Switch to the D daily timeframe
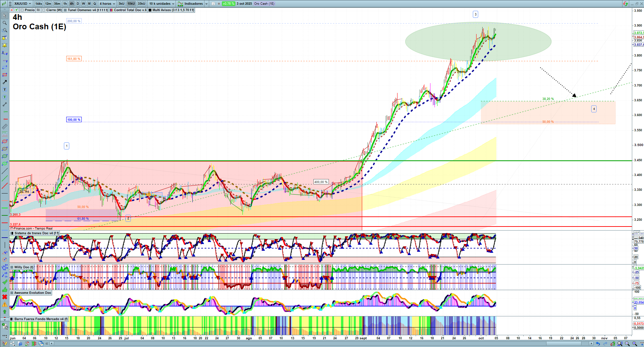 (78, 4)
